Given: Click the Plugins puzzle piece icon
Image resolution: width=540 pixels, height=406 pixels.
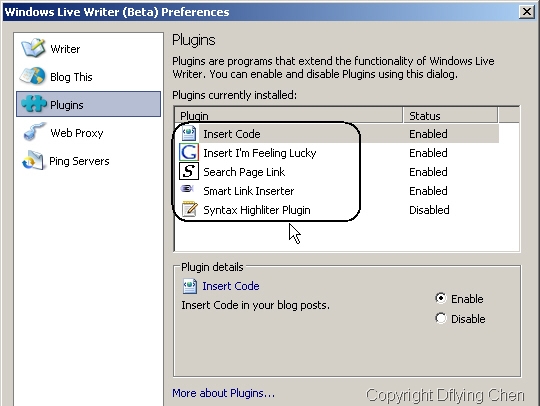Looking at the screenshot, I should pyautogui.click(x=33, y=104).
